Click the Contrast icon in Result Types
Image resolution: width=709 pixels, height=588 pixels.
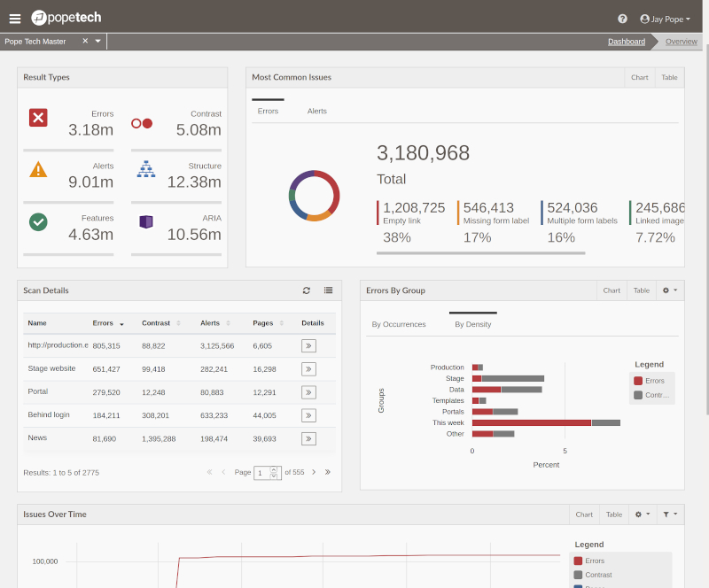tap(142, 124)
